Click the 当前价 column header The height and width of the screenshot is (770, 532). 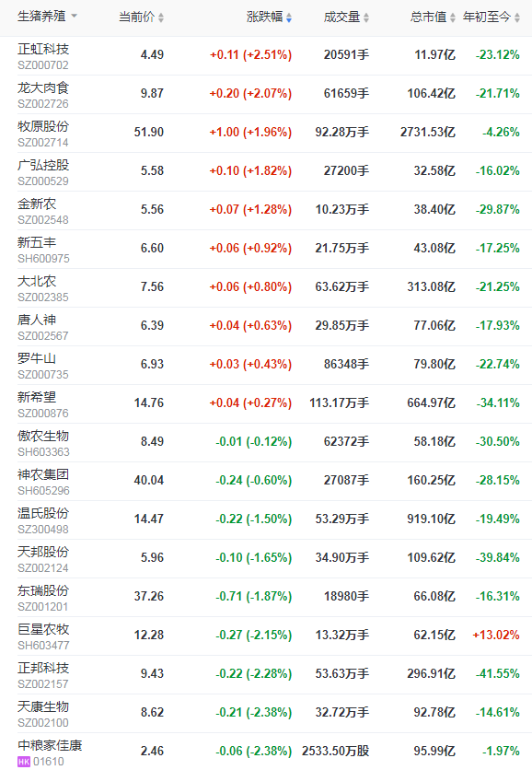137,17
